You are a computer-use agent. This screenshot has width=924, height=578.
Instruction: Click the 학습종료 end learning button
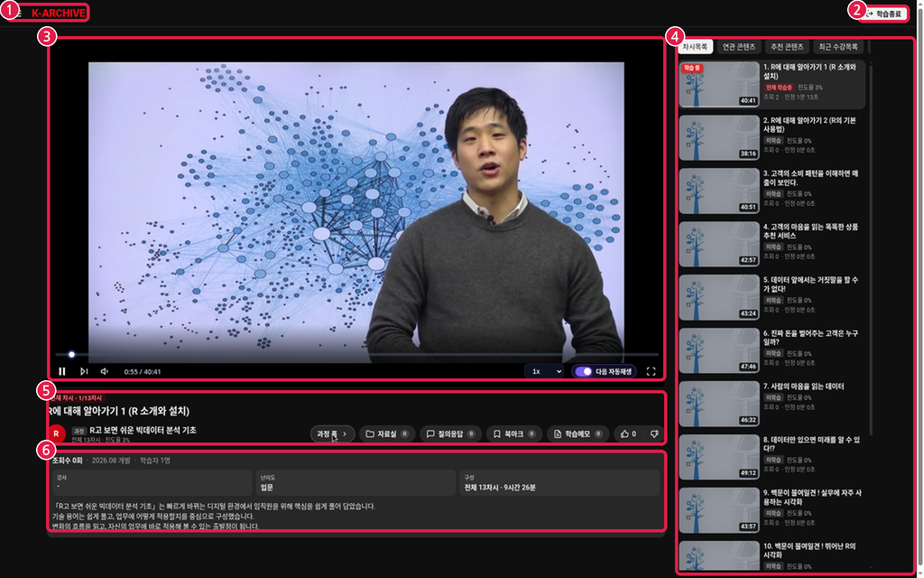883,14
